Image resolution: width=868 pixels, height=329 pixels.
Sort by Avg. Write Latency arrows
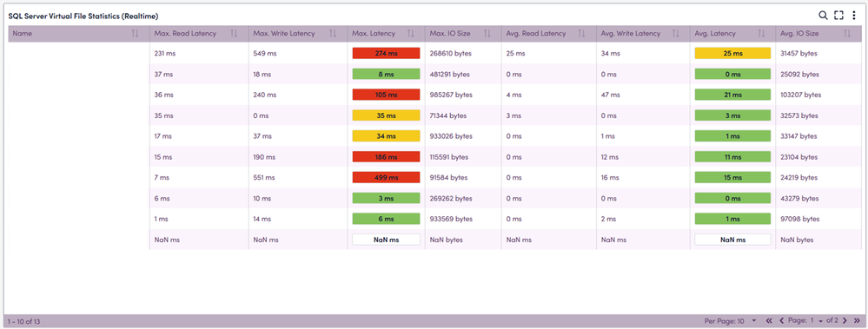point(675,34)
